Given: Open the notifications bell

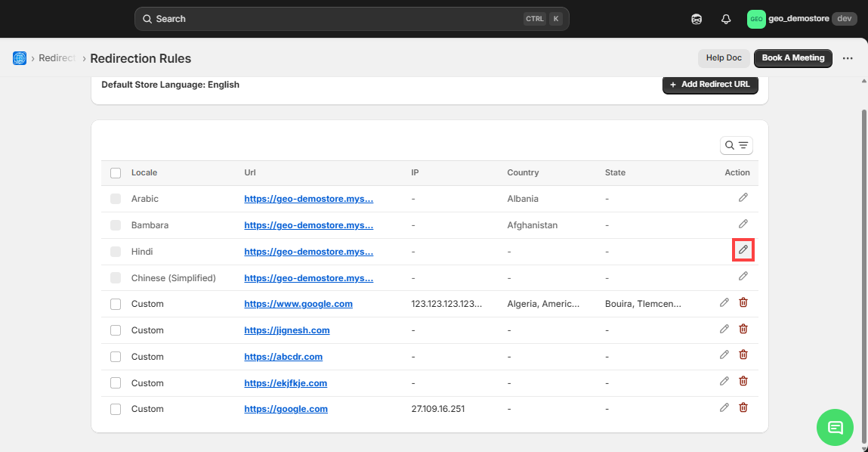Looking at the screenshot, I should click(726, 19).
